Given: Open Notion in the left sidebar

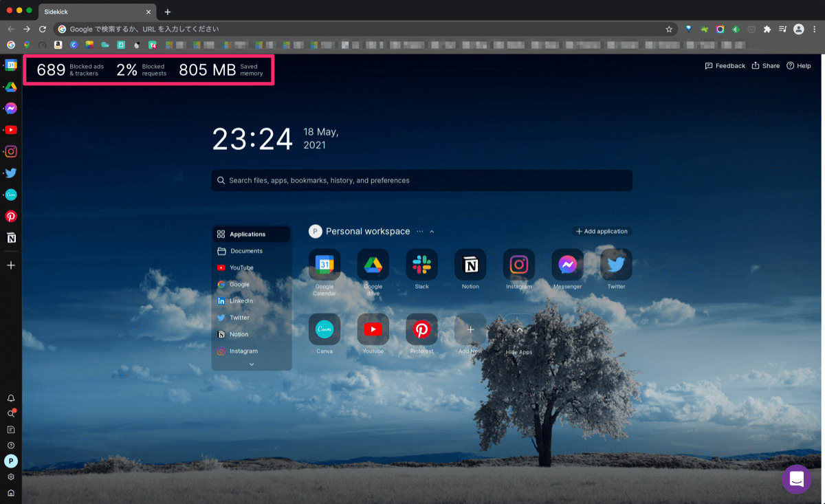Looking at the screenshot, I should [11, 238].
